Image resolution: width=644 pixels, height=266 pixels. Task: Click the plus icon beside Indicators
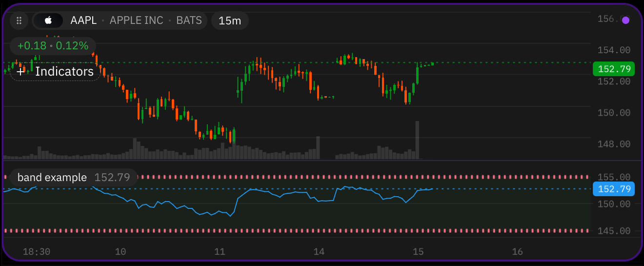pos(20,72)
